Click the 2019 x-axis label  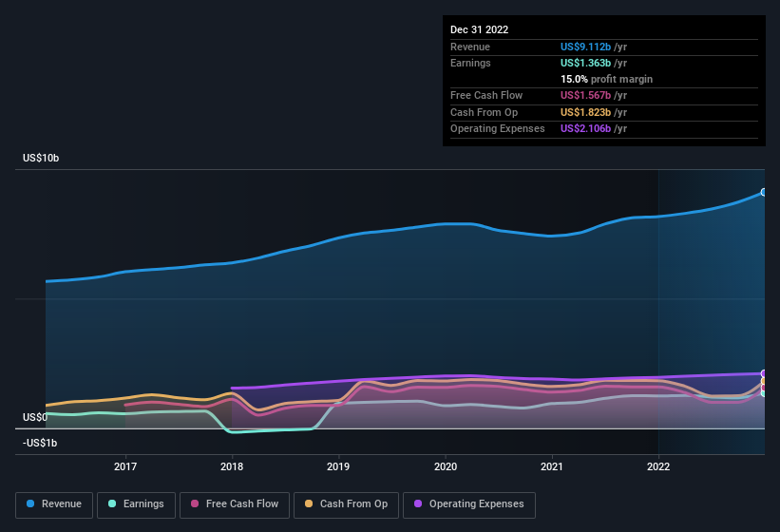pyautogui.click(x=338, y=466)
